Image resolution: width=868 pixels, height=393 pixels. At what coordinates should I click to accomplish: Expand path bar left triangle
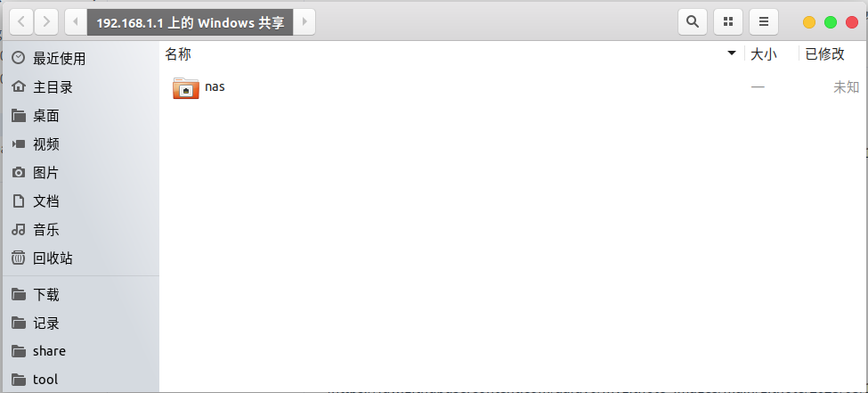[x=76, y=21]
